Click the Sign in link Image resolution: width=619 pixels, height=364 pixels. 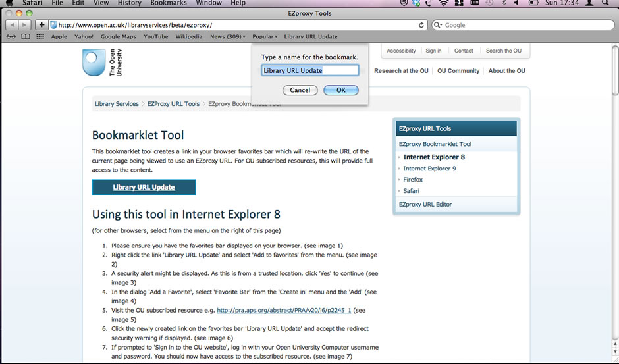tap(433, 51)
